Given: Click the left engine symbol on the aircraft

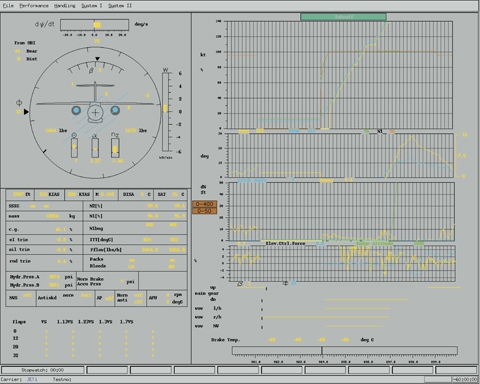Looking at the screenshot, I should pyautogui.click(x=76, y=110).
